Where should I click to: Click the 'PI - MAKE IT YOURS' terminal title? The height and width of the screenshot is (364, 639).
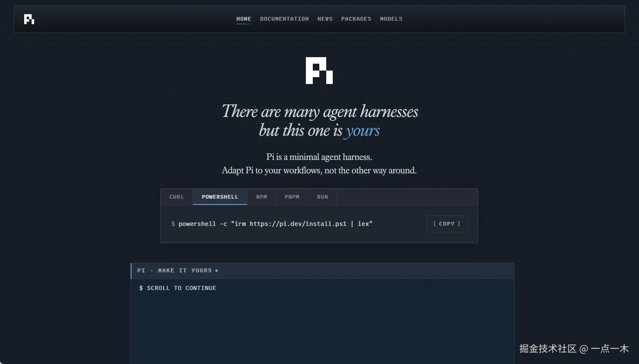175,270
